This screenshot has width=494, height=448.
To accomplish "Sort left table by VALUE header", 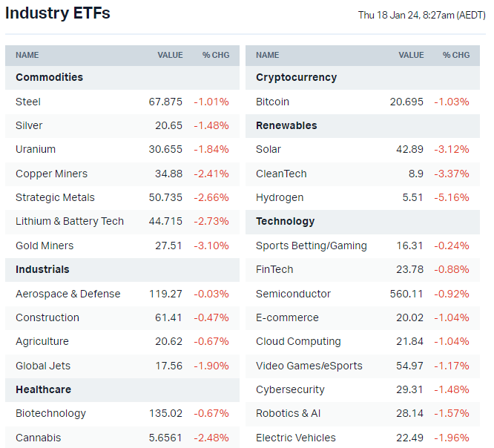I will [170, 55].
